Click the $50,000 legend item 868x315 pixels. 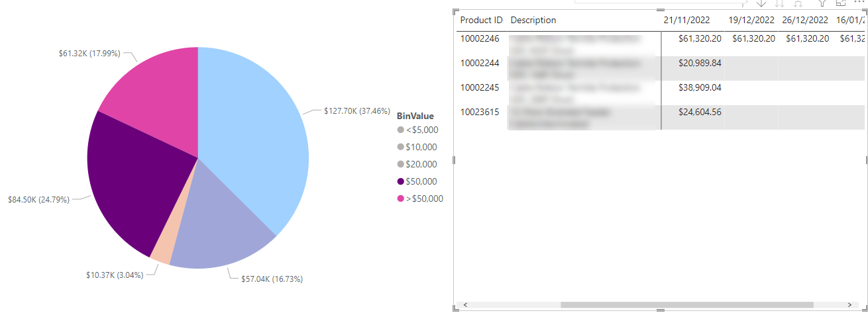pyautogui.click(x=416, y=181)
